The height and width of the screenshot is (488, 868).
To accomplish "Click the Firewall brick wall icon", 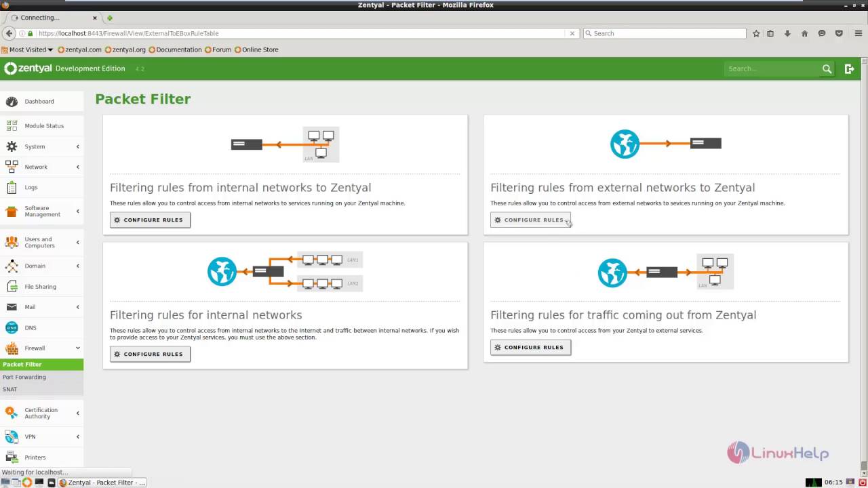I will tap(12, 348).
